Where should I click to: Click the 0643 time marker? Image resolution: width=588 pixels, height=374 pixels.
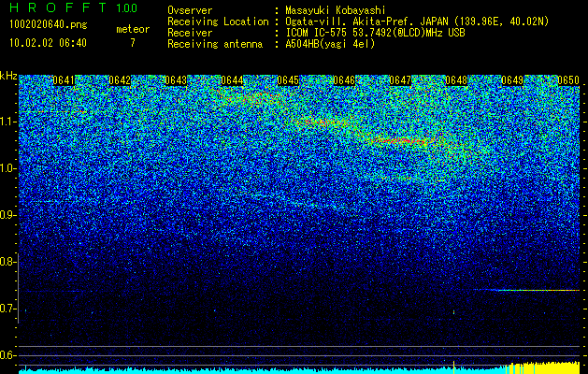click(176, 80)
